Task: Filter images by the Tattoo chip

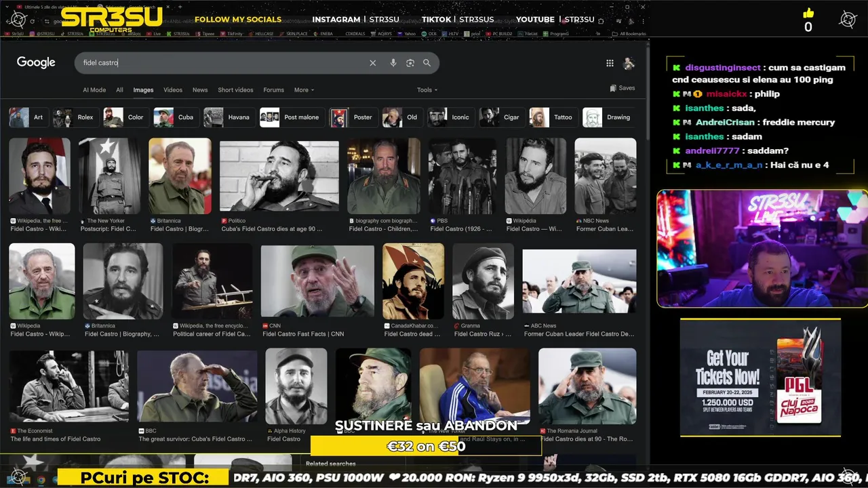Action: point(553,117)
